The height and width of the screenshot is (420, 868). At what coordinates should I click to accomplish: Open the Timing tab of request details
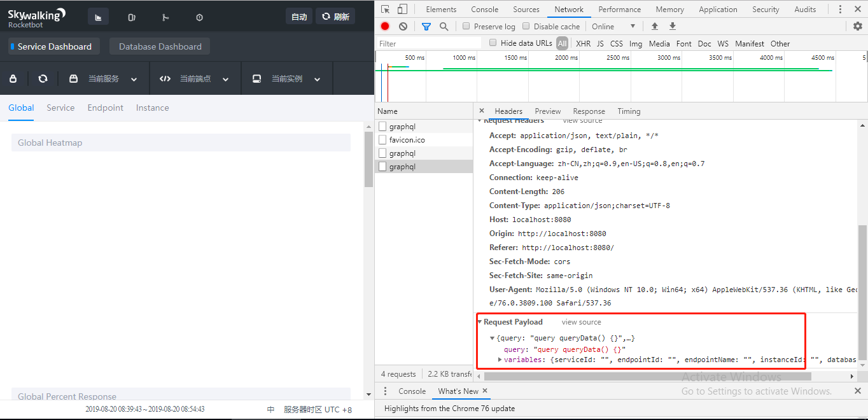point(629,111)
